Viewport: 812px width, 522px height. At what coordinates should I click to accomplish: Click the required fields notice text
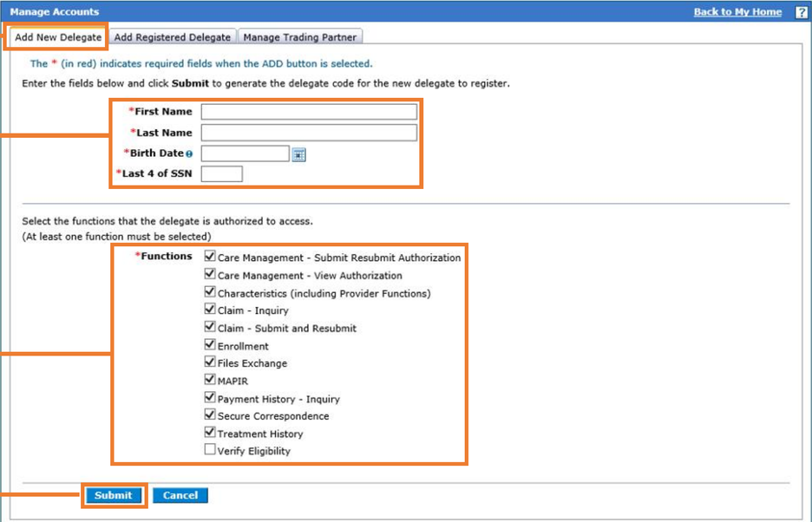pos(201,63)
